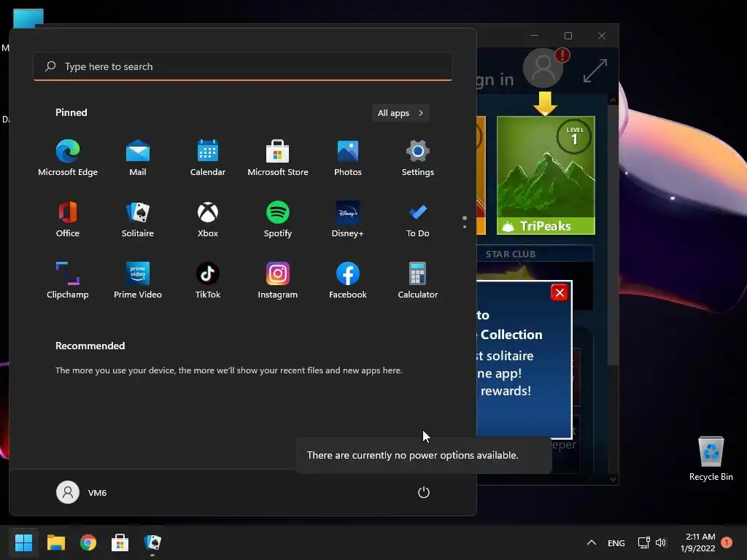Close the Collection popup in Solitaire
The height and width of the screenshot is (560, 747).
560,292
